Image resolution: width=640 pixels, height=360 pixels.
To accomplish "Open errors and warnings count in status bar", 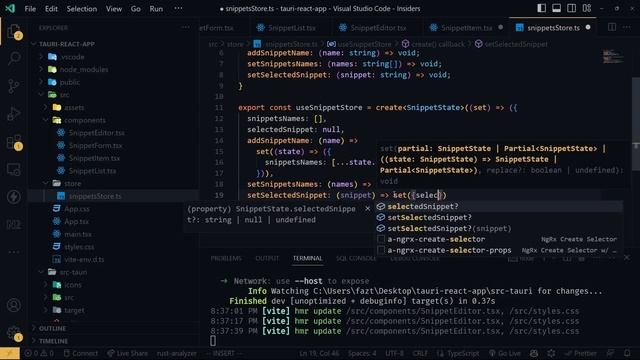I will (x=39, y=353).
